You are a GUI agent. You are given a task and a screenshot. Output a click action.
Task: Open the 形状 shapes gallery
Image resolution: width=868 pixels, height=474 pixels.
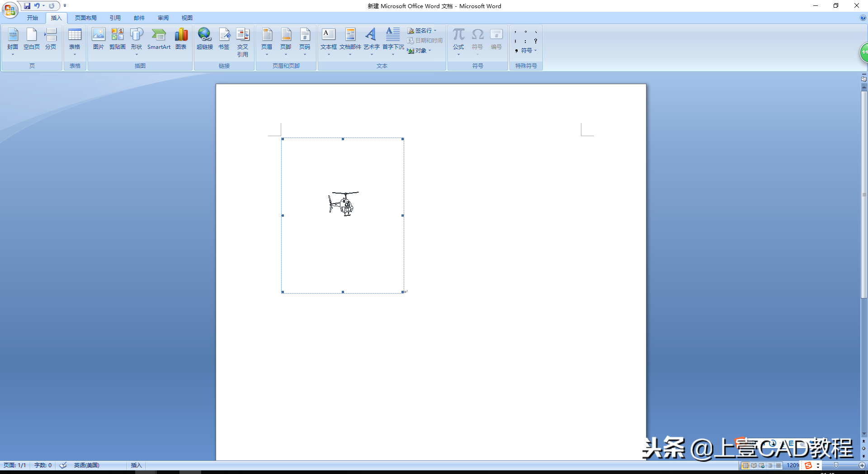tap(137, 42)
